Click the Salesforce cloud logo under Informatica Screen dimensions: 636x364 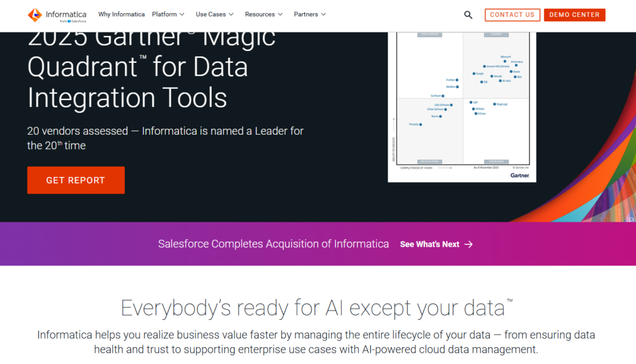pos(69,21)
